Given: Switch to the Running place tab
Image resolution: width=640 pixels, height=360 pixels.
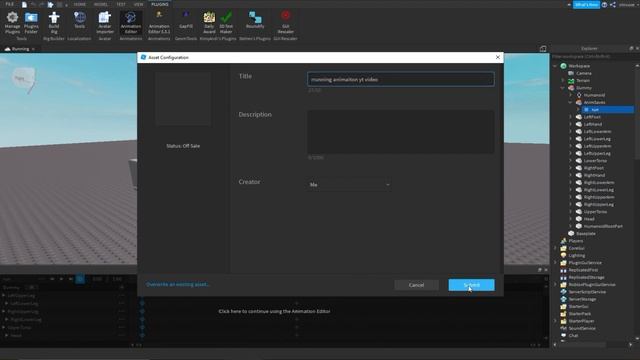Looking at the screenshot, I should coord(20,49).
